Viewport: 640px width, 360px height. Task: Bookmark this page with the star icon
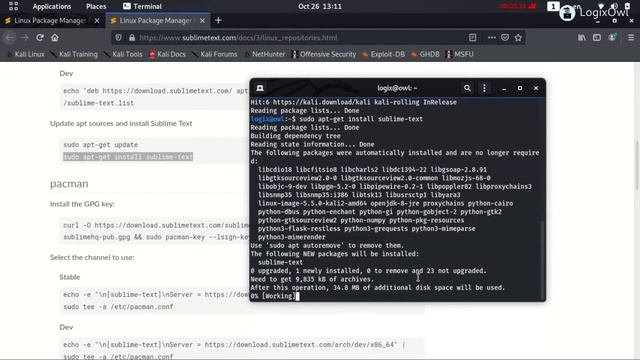click(518, 38)
